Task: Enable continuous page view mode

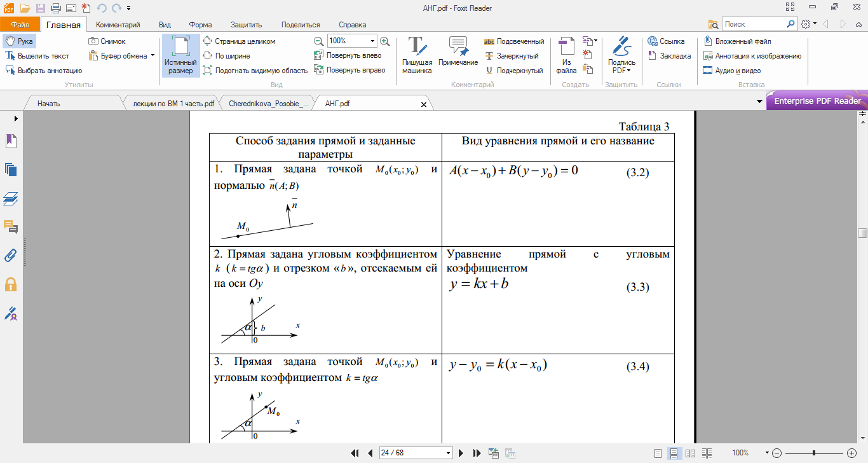Action: [x=674, y=453]
